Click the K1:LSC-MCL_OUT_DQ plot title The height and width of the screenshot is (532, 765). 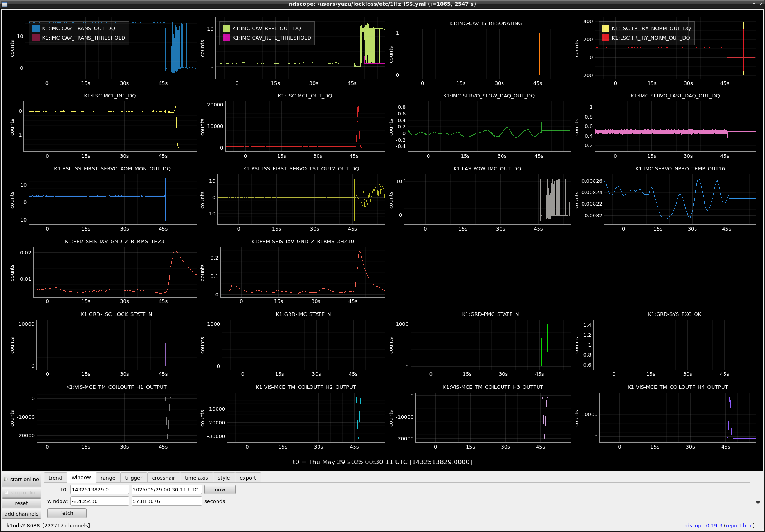[305, 96]
